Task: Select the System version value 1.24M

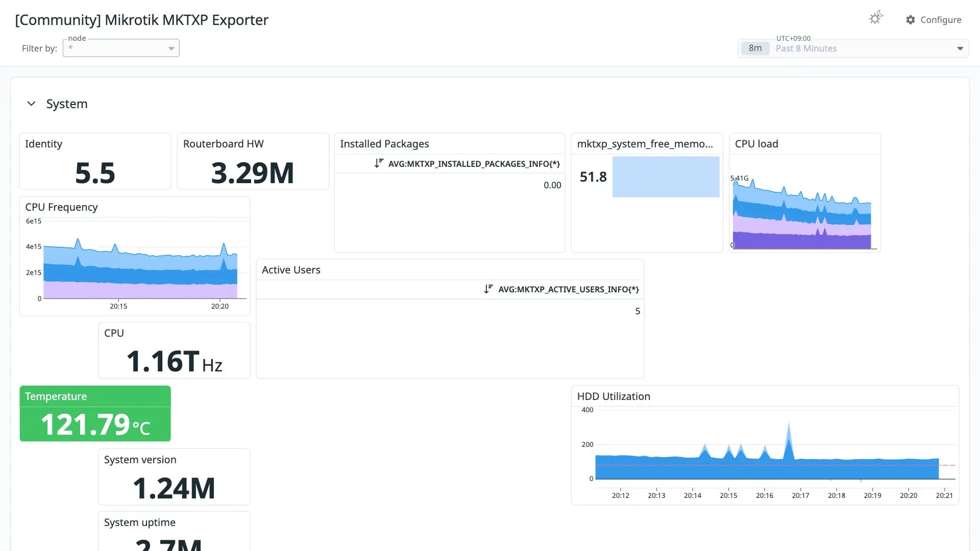Action: click(174, 488)
